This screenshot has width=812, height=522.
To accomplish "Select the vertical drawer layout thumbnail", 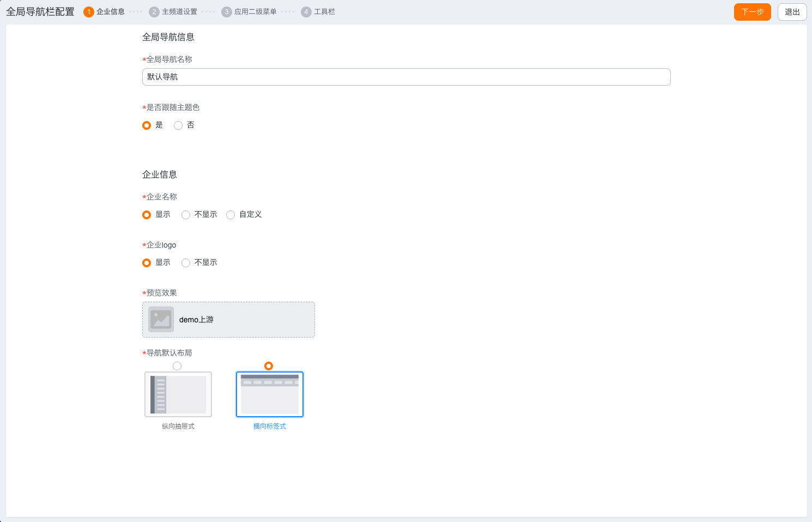I will [x=178, y=394].
